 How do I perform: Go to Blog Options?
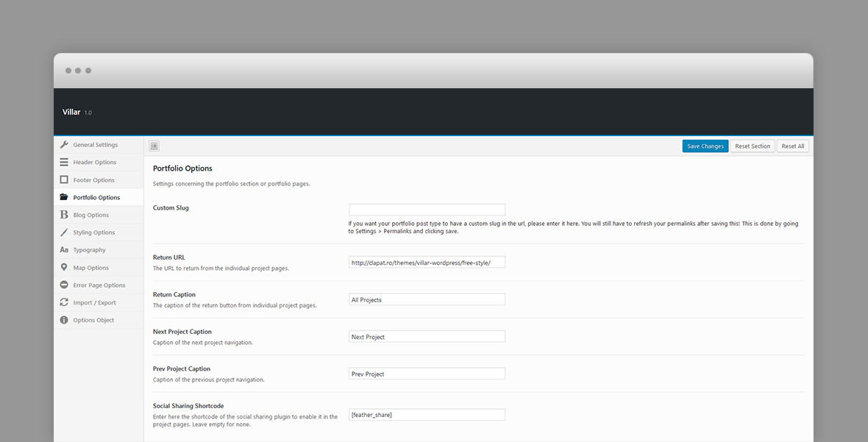point(99,215)
